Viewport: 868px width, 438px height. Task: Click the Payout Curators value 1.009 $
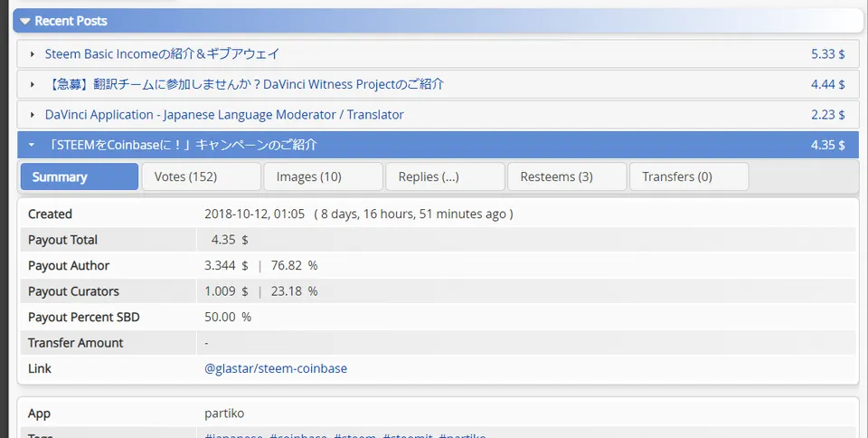(226, 291)
